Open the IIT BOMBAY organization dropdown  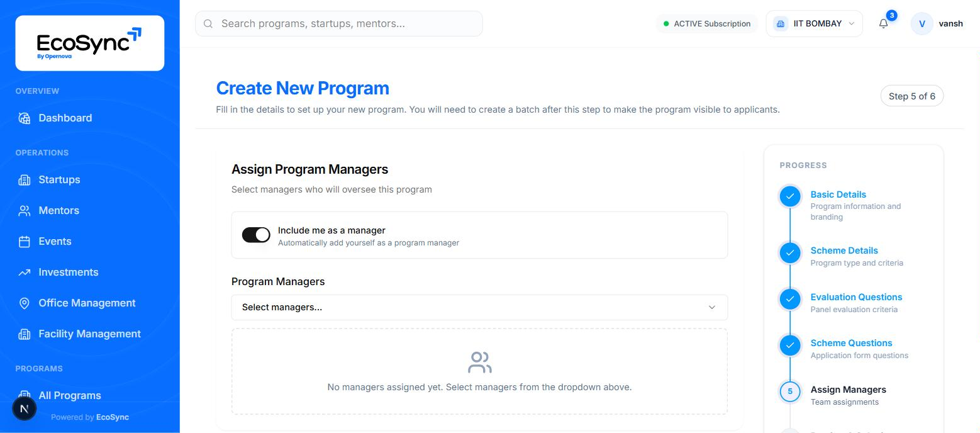(814, 24)
